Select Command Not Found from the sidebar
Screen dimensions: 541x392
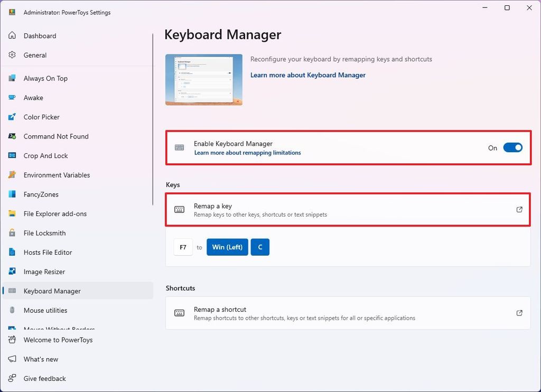click(x=55, y=136)
